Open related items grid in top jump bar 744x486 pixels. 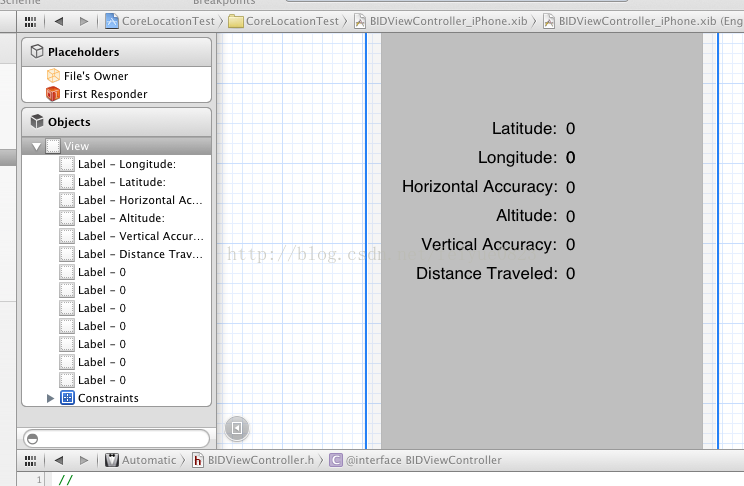tap(30, 21)
